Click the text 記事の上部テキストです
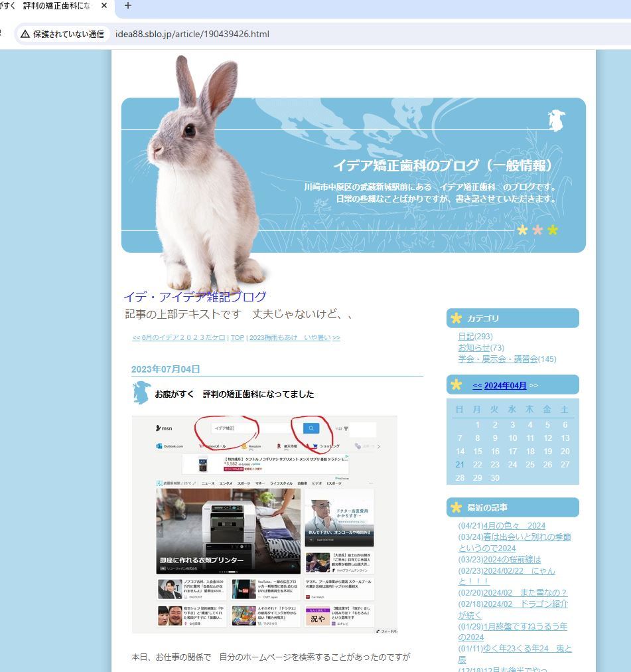The width and height of the screenshot is (631, 672). (183, 314)
